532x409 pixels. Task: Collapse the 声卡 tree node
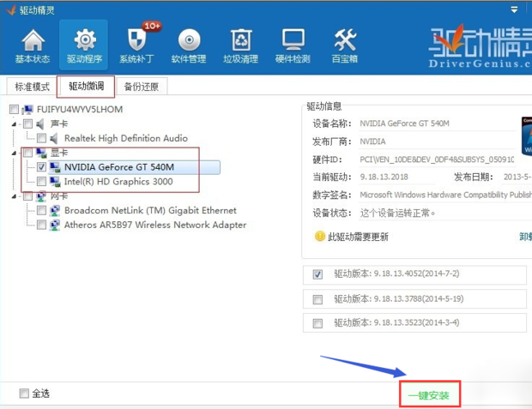pyautogui.click(x=14, y=124)
